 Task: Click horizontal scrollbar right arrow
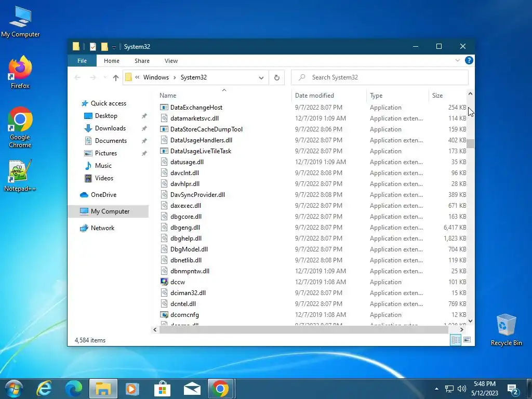click(x=462, y=329)
